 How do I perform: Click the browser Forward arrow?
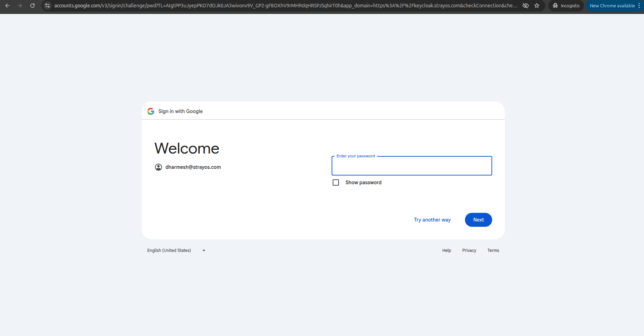(x=20, y=6)
